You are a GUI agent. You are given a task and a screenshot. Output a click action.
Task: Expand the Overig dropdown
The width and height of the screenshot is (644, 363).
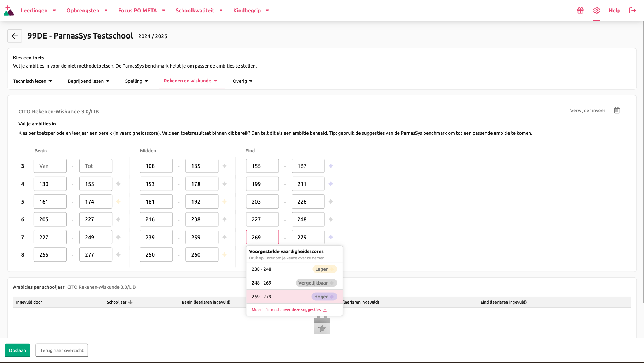pos(243,81)
